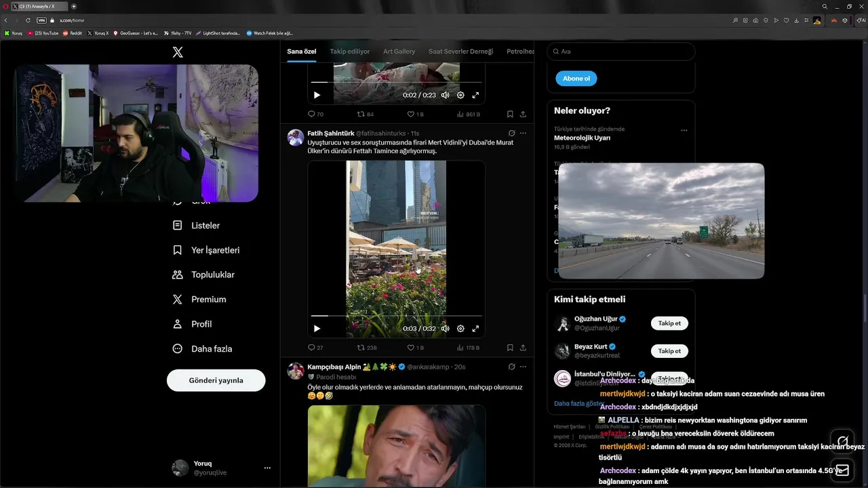Open Grok icon on Kampçıbaşı Alpin post

pyautogui.click(x=511, y=367)
